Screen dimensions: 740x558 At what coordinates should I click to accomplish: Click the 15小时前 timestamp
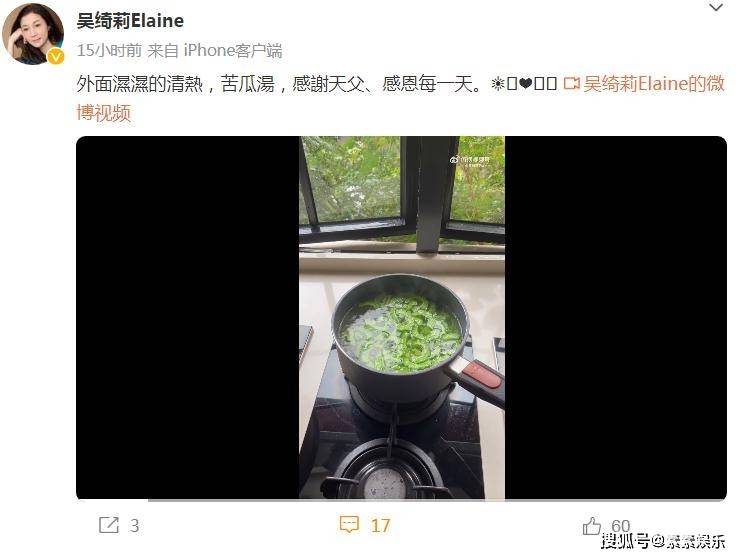point(109,51)
